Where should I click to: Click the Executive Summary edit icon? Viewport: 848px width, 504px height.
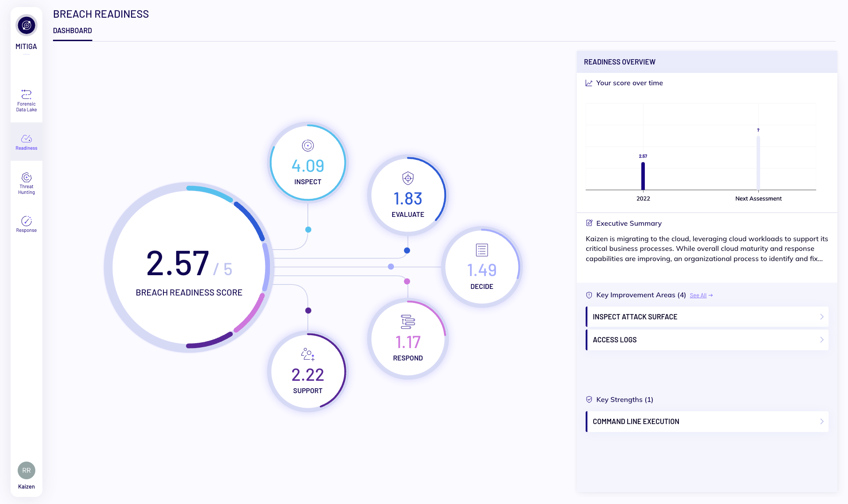point(588,223)
